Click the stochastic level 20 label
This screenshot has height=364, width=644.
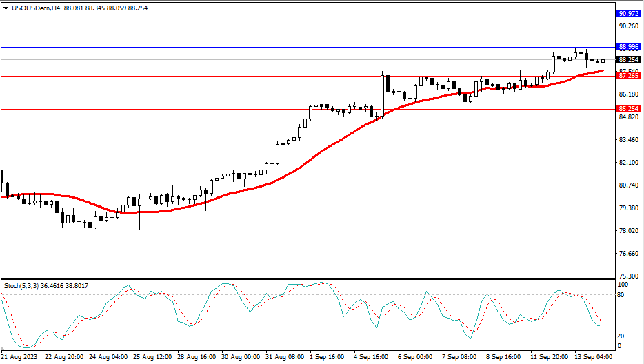tap(621, 336)
